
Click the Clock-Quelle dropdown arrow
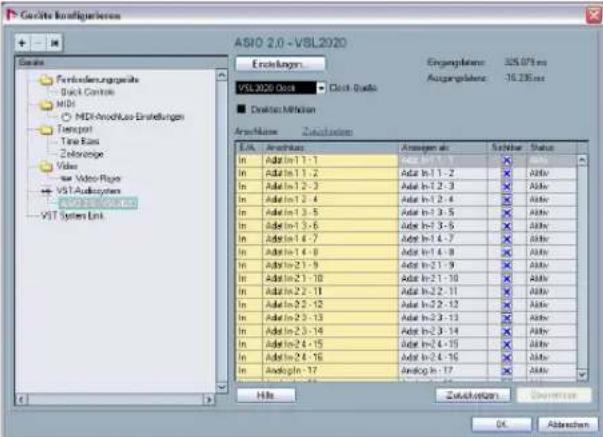pos(321,88)
